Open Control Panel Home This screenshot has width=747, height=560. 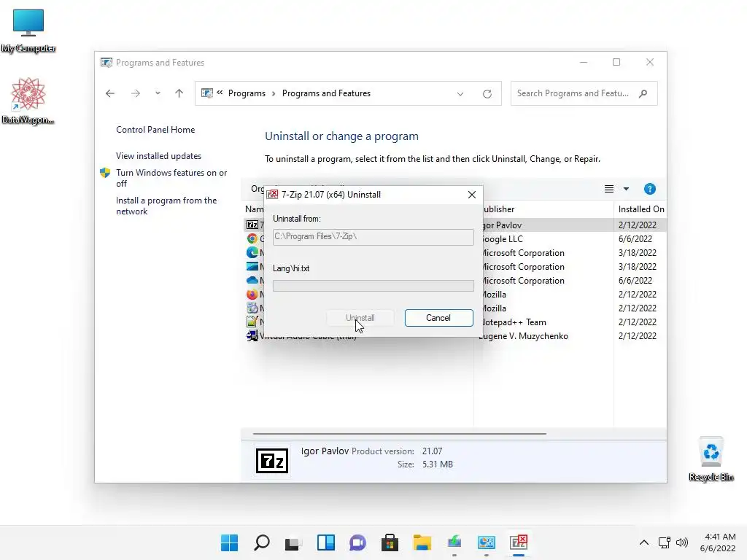pos(155,130)
